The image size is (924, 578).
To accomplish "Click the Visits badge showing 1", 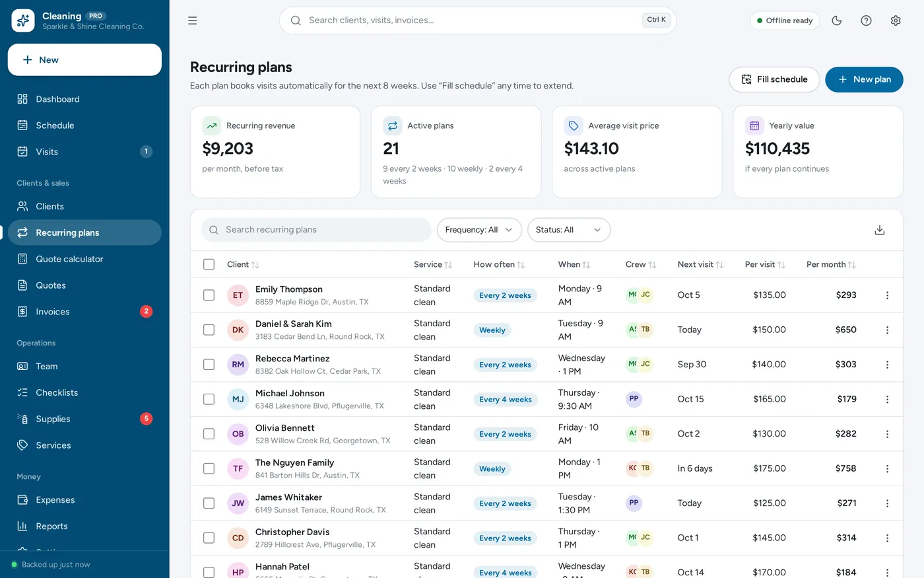I will tap(146, 151).
